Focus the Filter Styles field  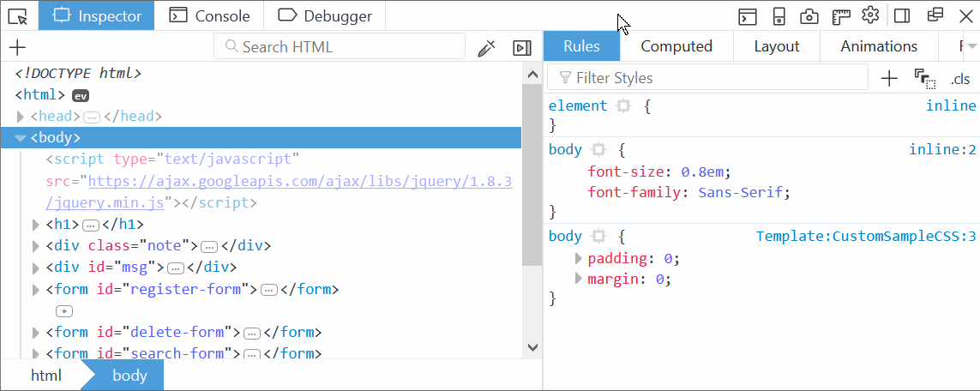707,78
